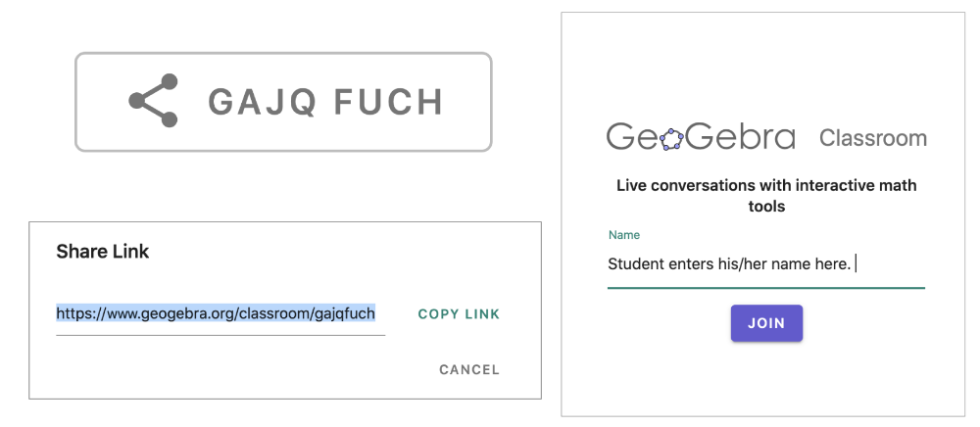The height and width of the screenshot is (427, 980).
Task: Click the share icon beside the class code
Action: point(154,101)
